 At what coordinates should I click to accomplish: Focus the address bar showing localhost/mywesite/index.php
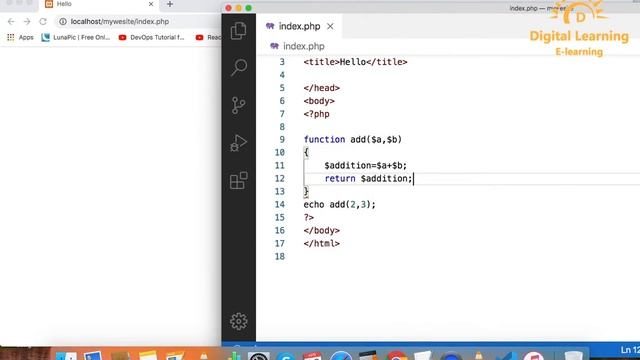pos(120,22)
